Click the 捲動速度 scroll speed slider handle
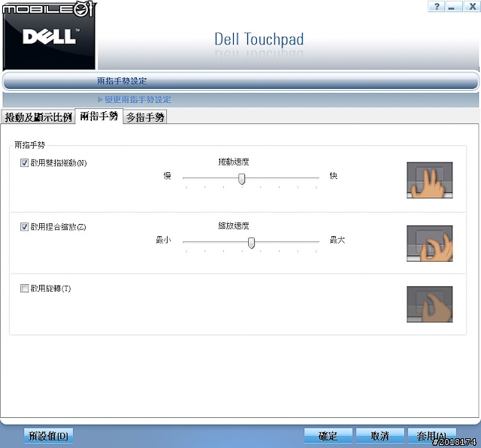Screen dimensions: 481x448 (x=242, y=179)
